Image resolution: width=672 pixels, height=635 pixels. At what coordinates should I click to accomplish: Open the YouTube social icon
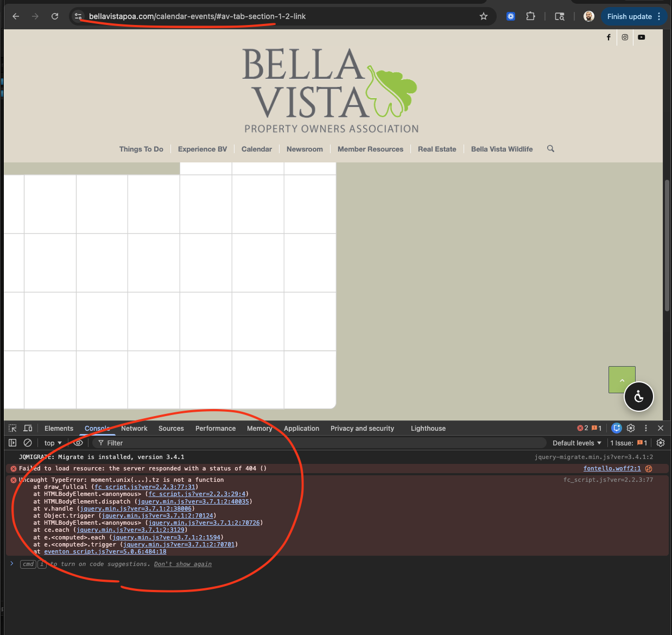point(642,37)
